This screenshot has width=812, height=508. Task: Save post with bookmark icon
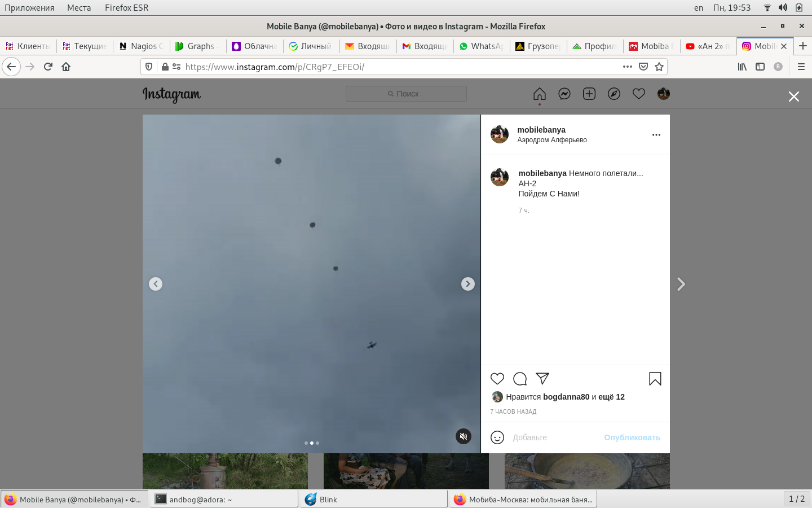(655, 379)
